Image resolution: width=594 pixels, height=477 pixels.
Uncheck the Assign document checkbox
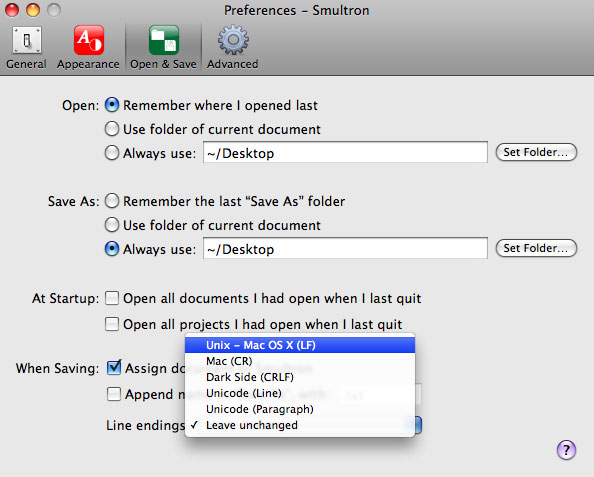[114, 368]
